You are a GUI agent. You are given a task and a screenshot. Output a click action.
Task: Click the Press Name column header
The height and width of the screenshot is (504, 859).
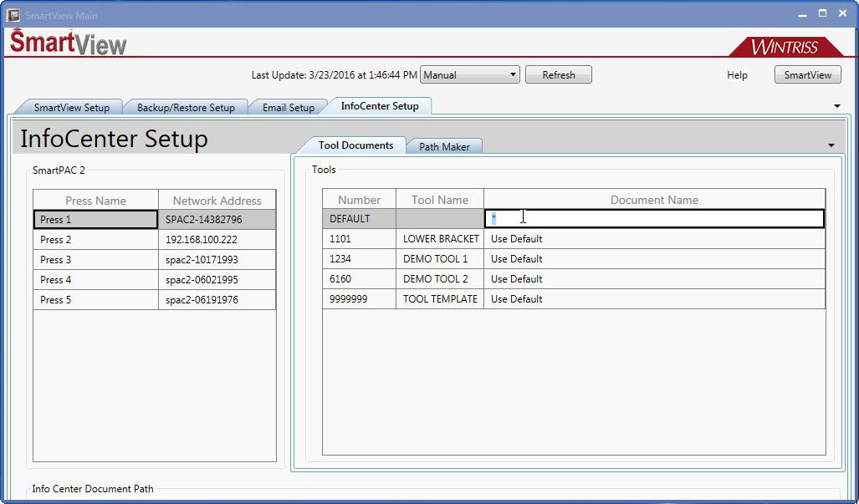[96, 201]
